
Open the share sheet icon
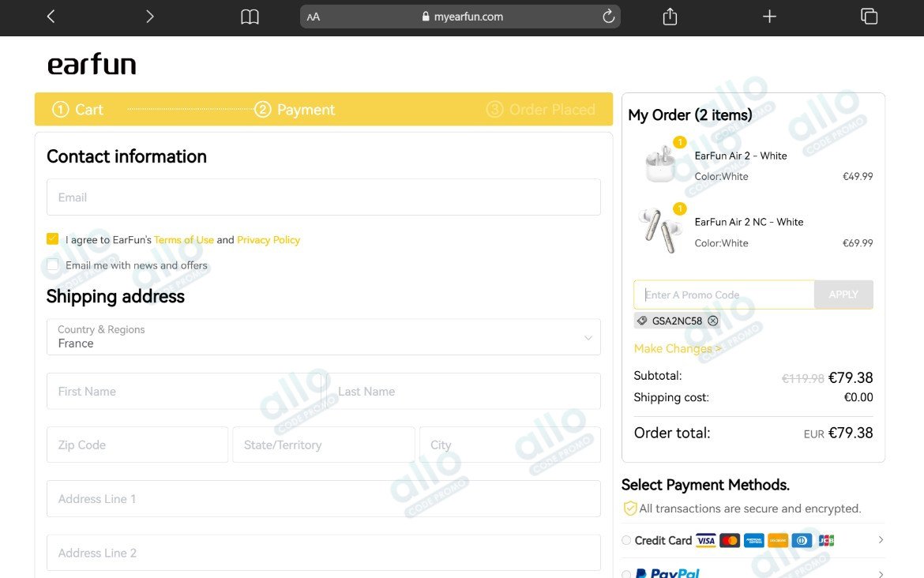670,17
